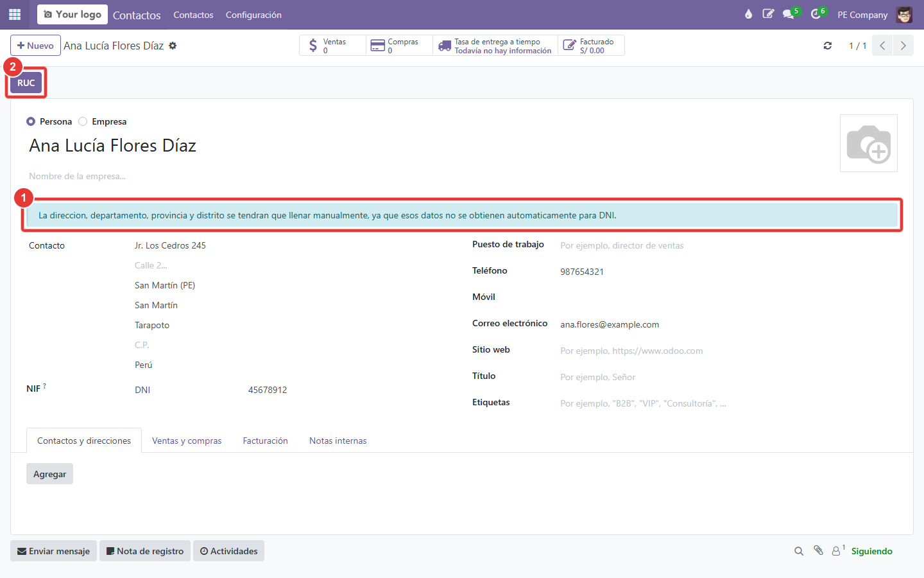Viewport: 924px width, 578px height.
Task: Open the apps grid menu icon
Action: [x=15, y=14]
